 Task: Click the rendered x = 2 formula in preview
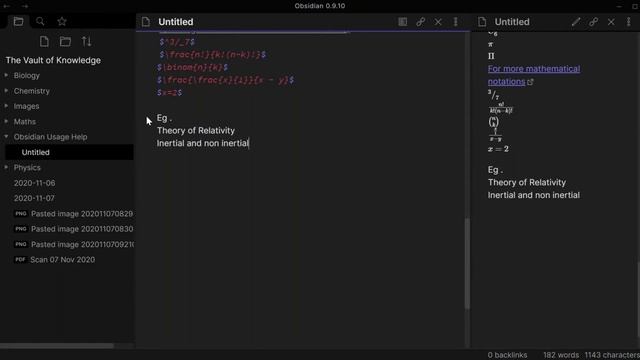[498, 149]
